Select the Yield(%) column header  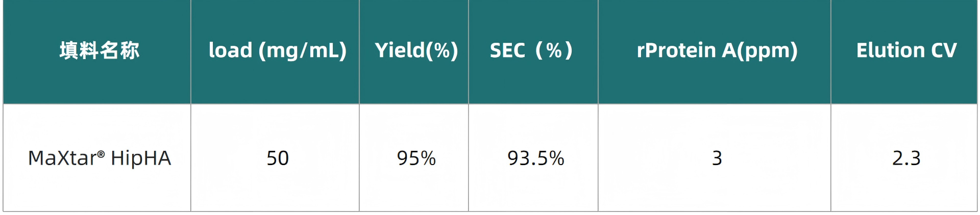pos(416,50)
